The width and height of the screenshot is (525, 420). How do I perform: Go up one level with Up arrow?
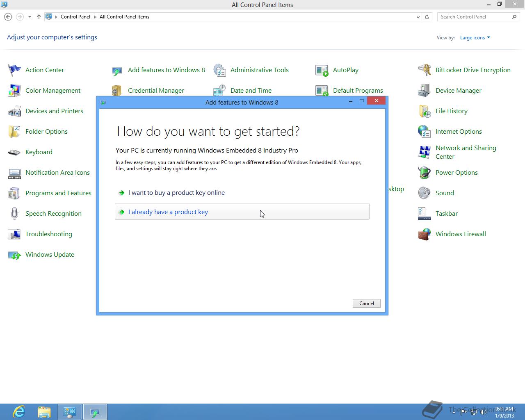(39, 17)
